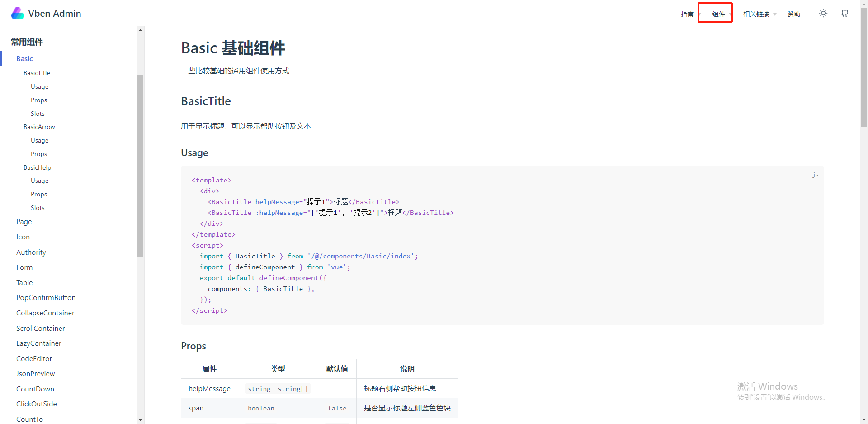This screenshot has height=424, width=868.
Task: Open the Form sidebar link
Action: tap(24, 267)
